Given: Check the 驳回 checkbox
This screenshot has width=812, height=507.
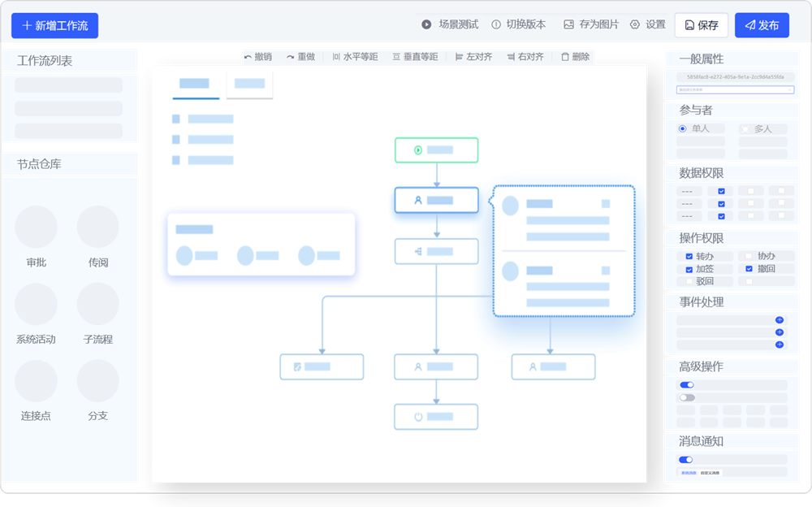Looking at the screenshot, I should coord(689,281).
